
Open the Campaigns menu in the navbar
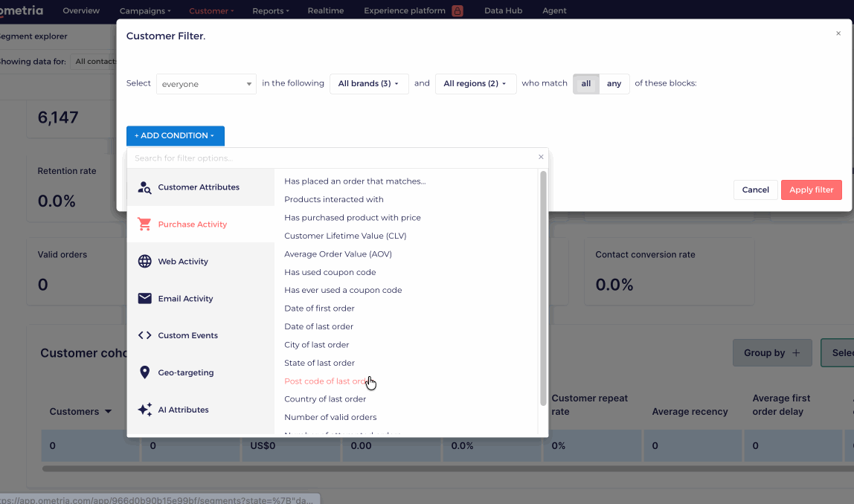(145, 11)
